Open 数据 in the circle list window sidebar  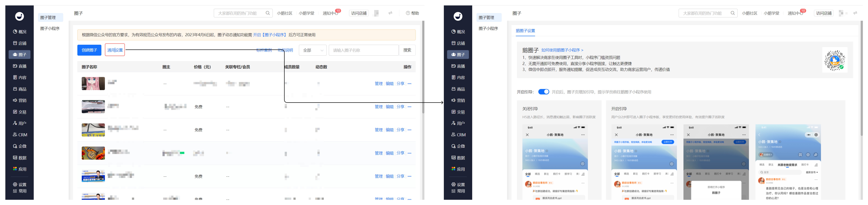(20, 158)
